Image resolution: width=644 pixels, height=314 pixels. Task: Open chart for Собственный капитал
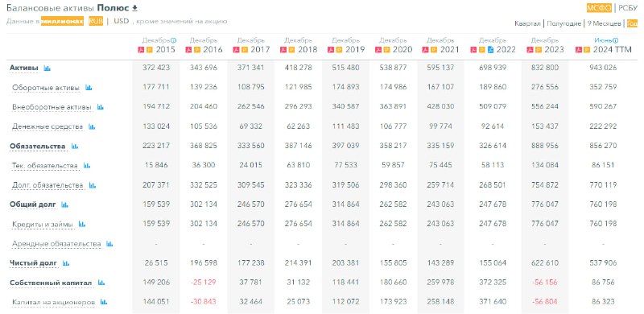click(101, 283)
